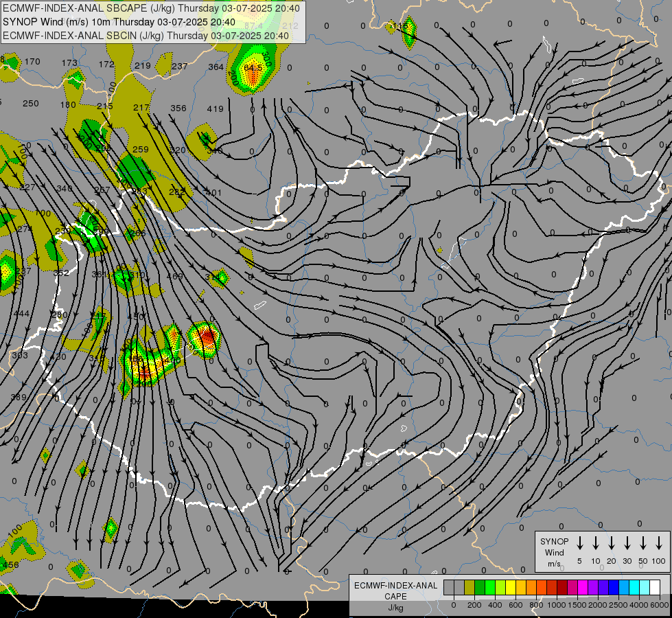Click the 'SYNOP Wind m/s' legend title
672x618 pixels.
(x=554, y=552)
